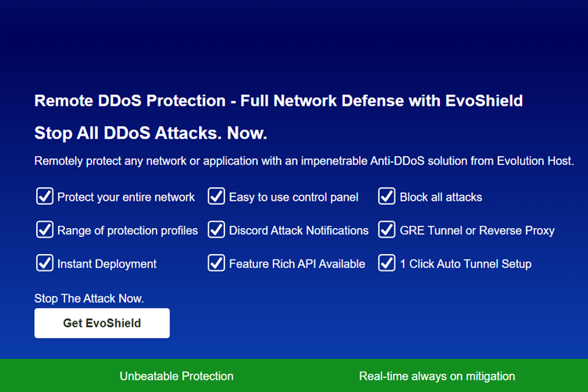
Task: Click the "GRE Tunnel or Reverse Proxy" label
Action: pyautogui.click(x=477, y=230)
